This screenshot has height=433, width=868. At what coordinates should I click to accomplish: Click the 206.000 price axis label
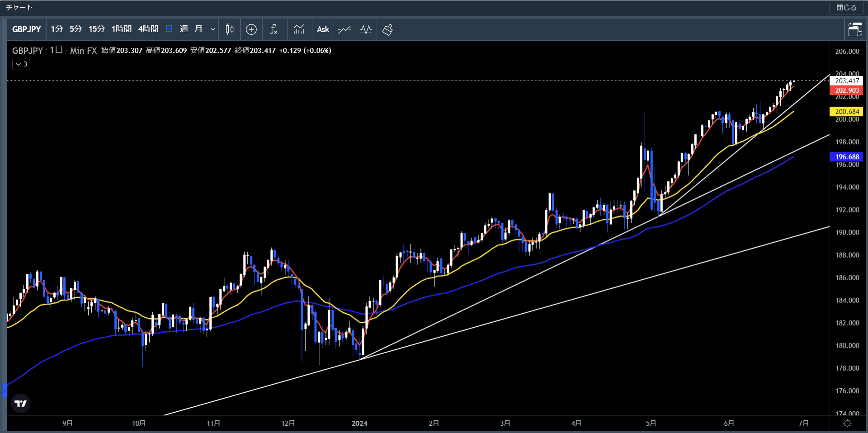pos(847,52)
